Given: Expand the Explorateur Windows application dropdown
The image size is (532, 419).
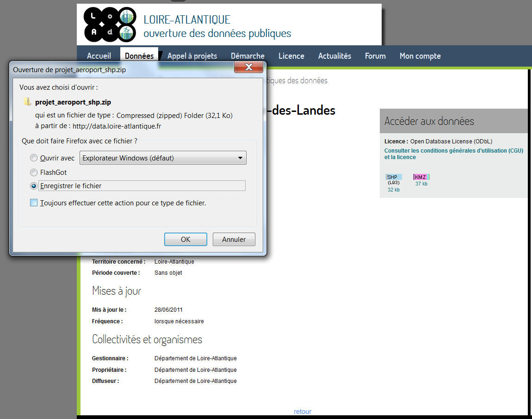Looking at the screenshot, I should 163,158.
